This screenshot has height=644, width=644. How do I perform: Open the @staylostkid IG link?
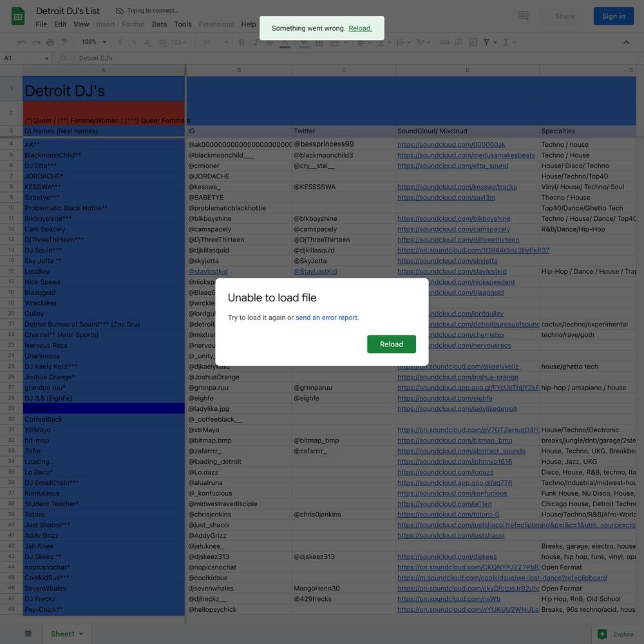click(208, 272)
